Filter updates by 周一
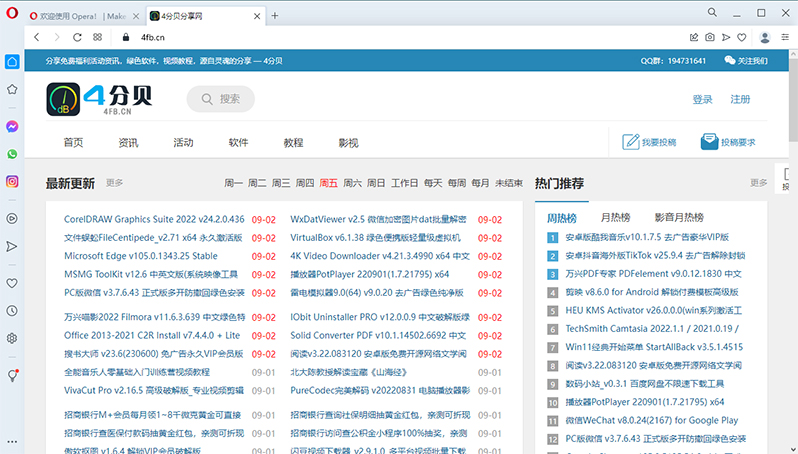This screenshot has width=798, height=454. coord(233,183)
